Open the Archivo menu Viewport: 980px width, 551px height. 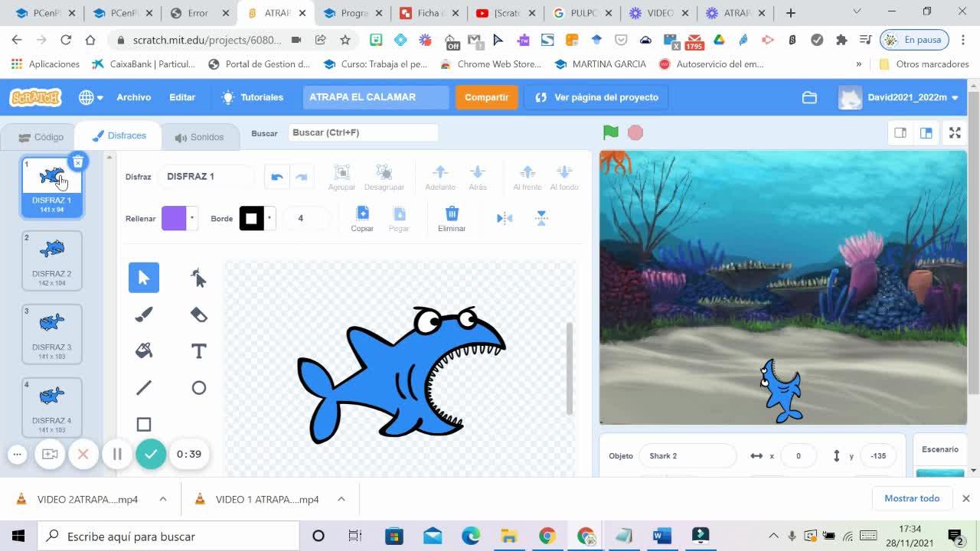pyautogui.click(x=133, y=97)
